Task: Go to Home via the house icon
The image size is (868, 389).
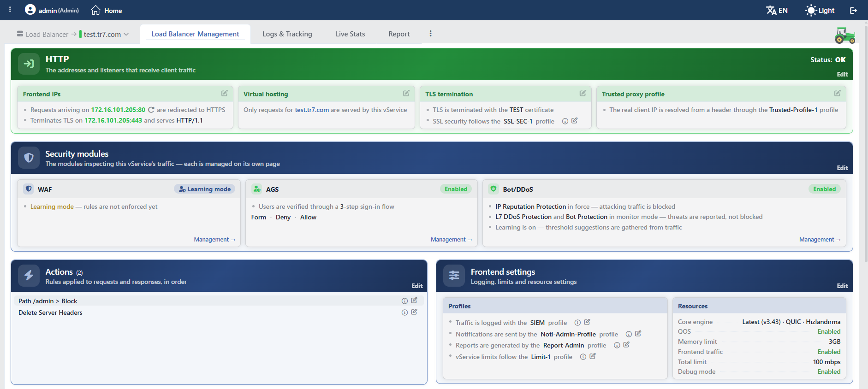Action: coord(95,10)
